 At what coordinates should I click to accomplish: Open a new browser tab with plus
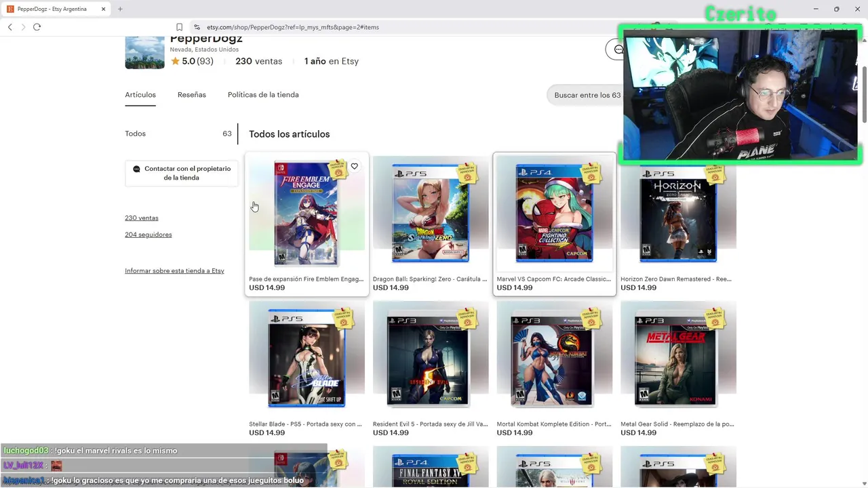[120, 9]
